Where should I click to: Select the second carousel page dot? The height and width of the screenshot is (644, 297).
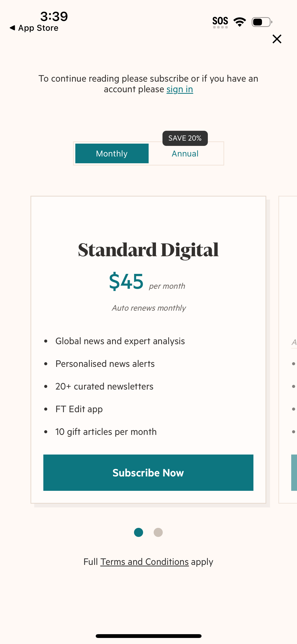tap(158, 533)
